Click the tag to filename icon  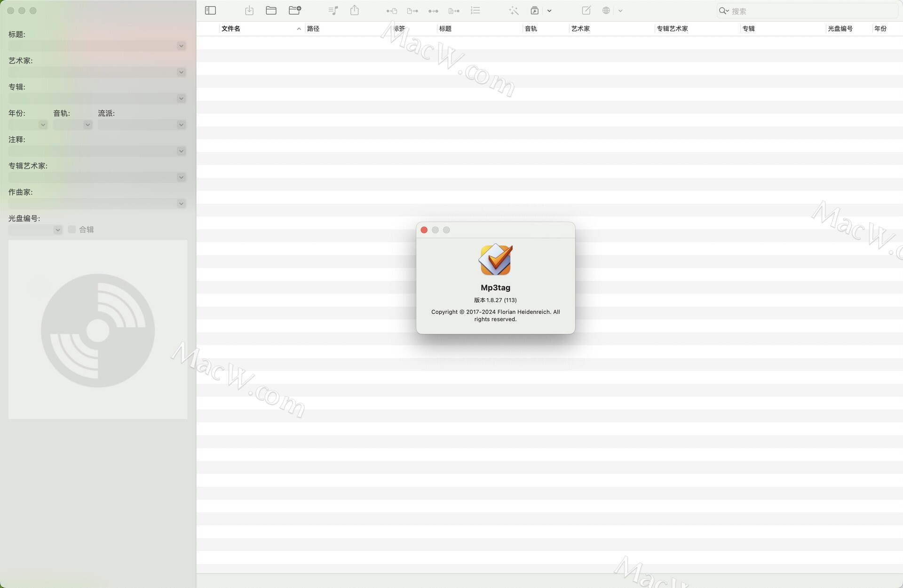coord(392,11)
